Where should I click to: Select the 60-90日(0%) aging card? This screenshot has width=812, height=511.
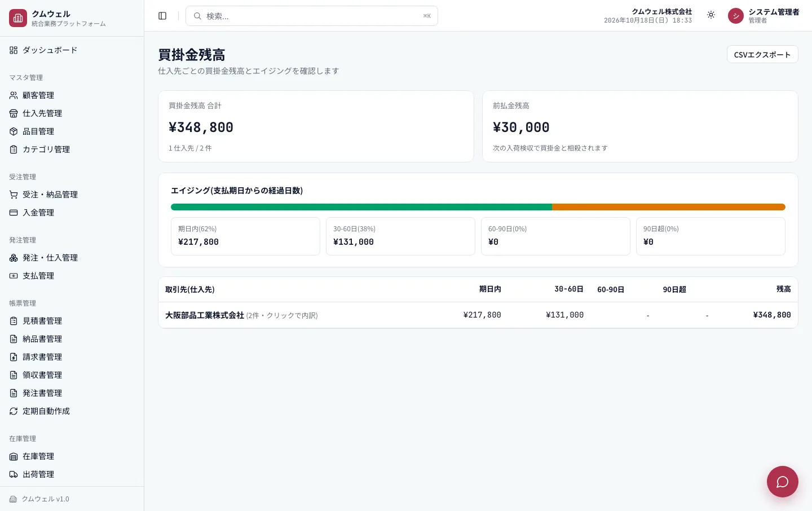point(555,236)
